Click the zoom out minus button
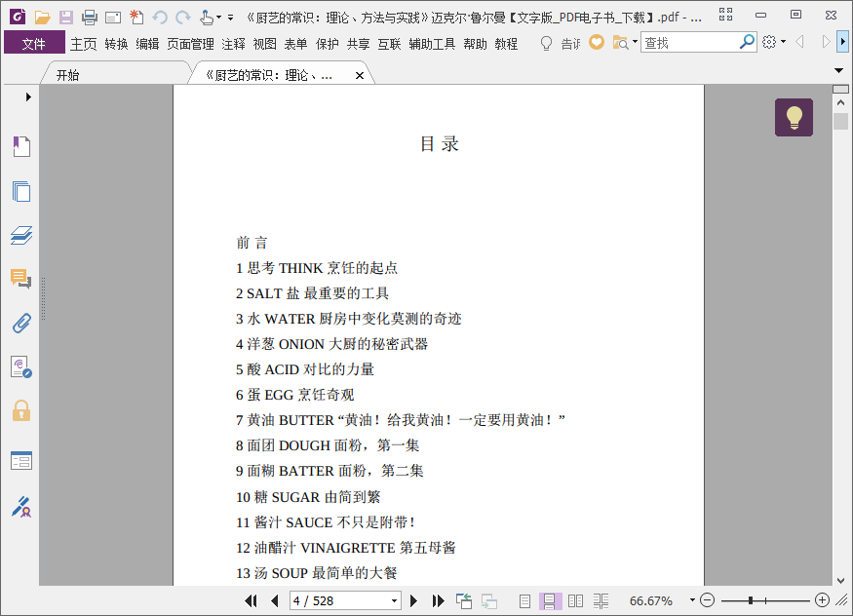853x616 pixels. (x=707, y=600)
